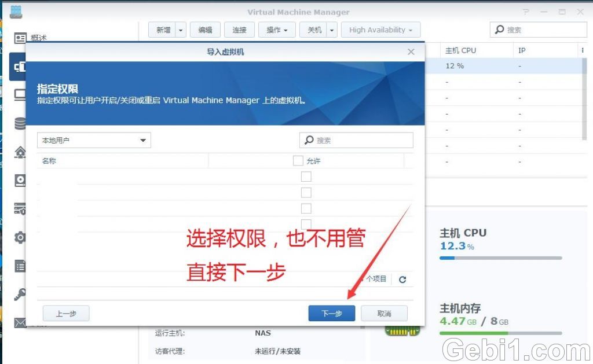Toggle the 允许 (Allow) header checkbox
Screen dimensions: 593x364
coord(298,160)
